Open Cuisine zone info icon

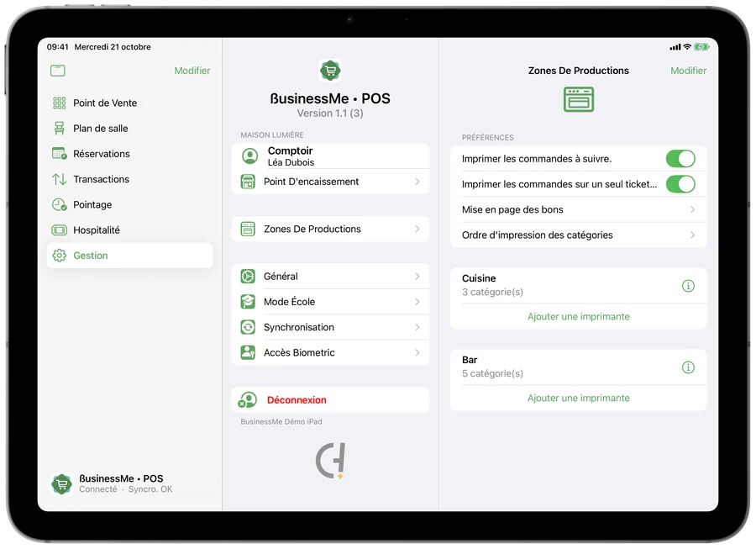click(688, 286)
